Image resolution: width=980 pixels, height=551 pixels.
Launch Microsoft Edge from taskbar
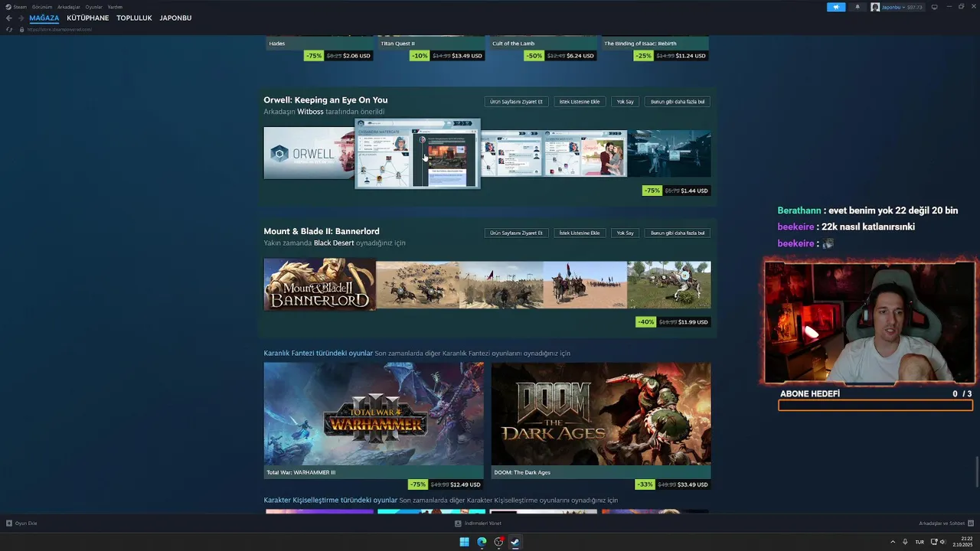point(482,542)
